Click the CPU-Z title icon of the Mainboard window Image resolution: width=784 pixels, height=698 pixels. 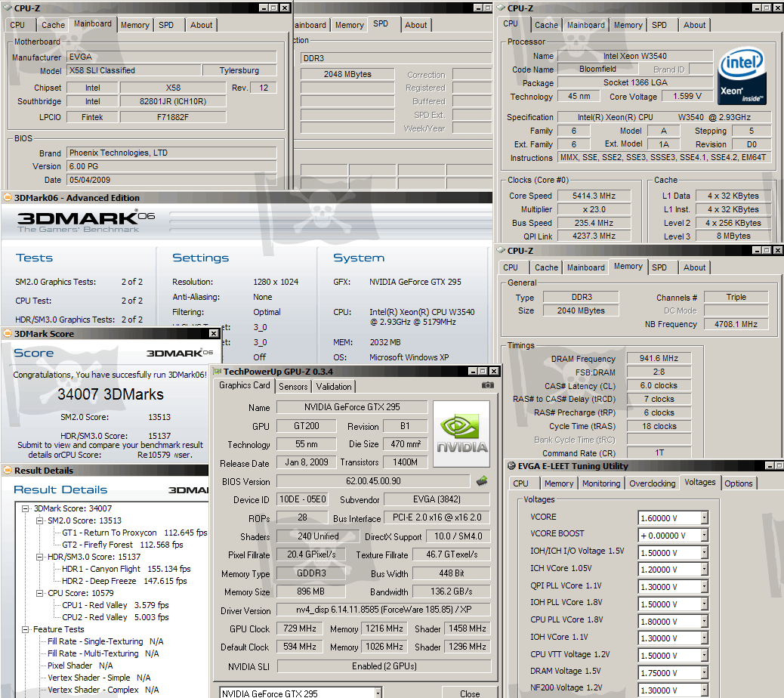tap(7, 8)
